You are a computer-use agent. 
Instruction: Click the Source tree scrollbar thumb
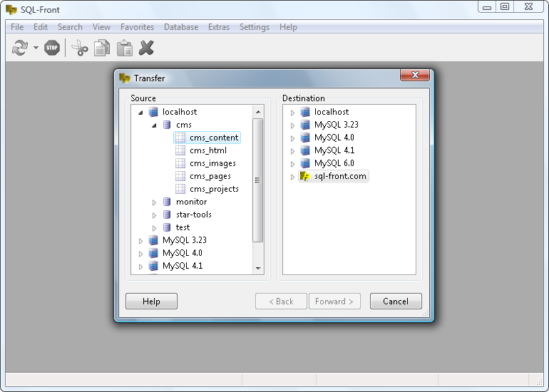point(257,180)
